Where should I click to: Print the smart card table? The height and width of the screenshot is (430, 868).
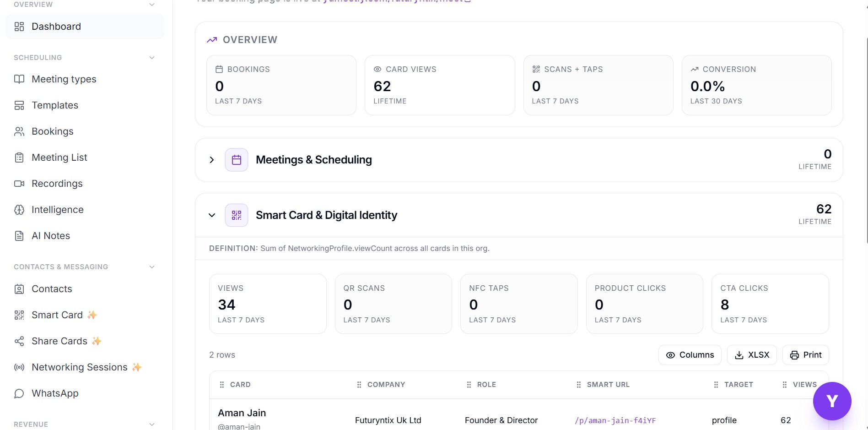point(806,355)
